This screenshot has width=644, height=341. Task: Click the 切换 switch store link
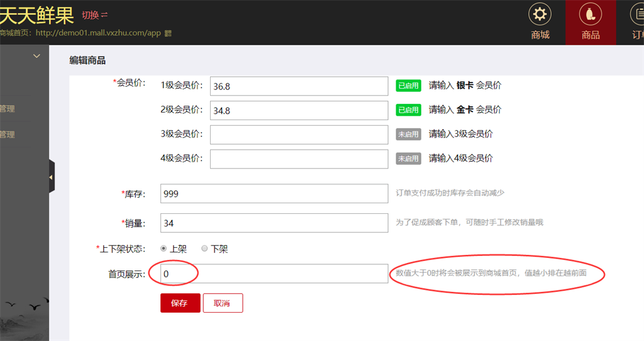[94, 15]
